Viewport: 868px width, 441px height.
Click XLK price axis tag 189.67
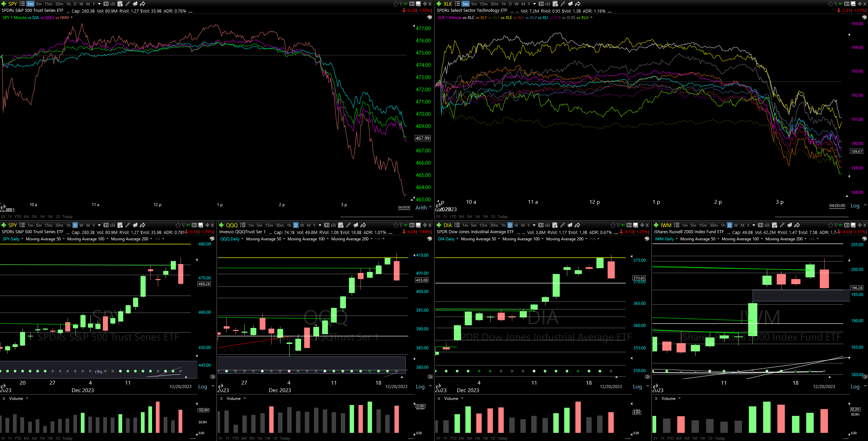(856, 151)
